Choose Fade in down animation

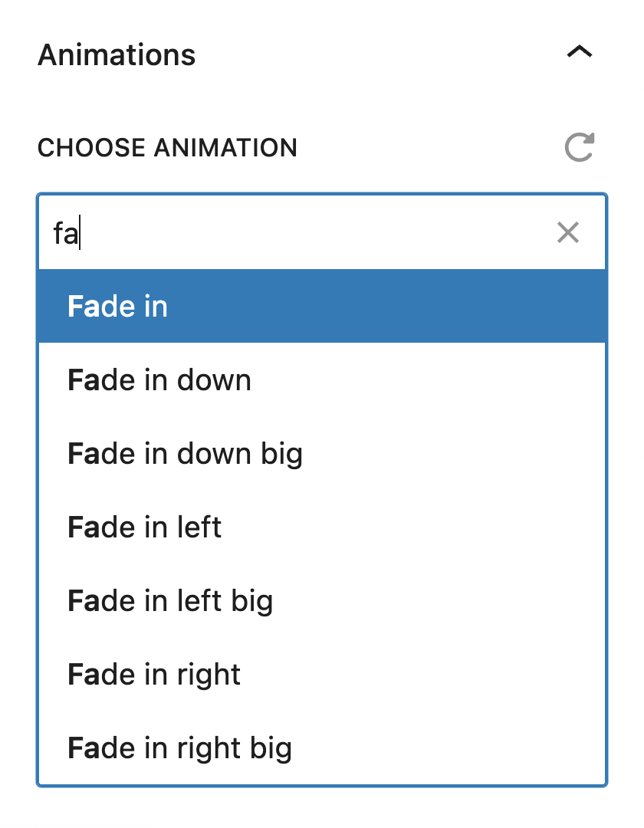click(x=322, y=379)
